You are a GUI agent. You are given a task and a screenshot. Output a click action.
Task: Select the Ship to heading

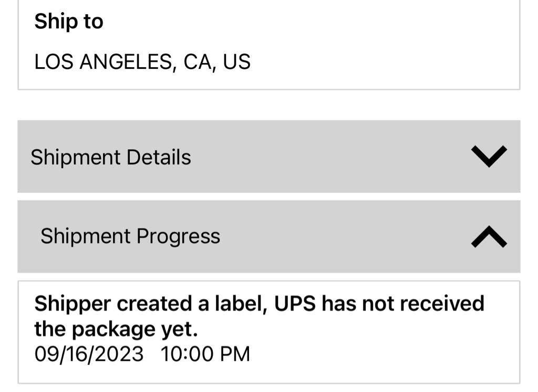coord(69,22)
